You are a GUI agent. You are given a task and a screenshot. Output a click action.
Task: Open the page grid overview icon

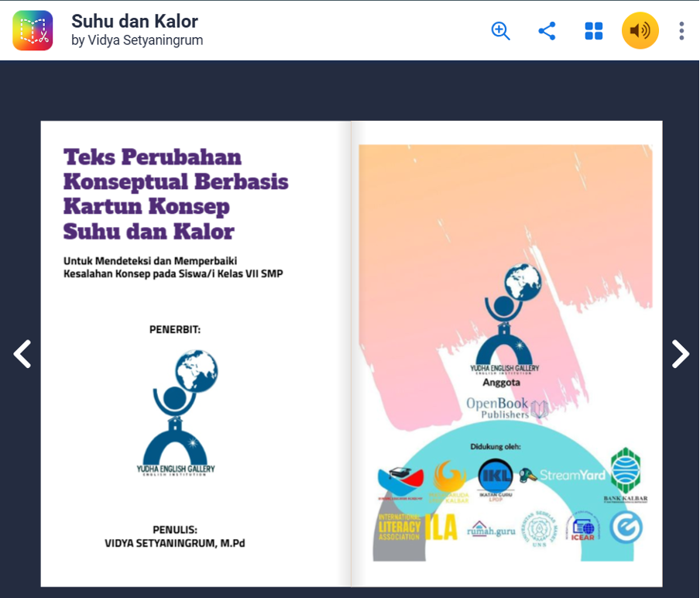(x=594, y=31)
